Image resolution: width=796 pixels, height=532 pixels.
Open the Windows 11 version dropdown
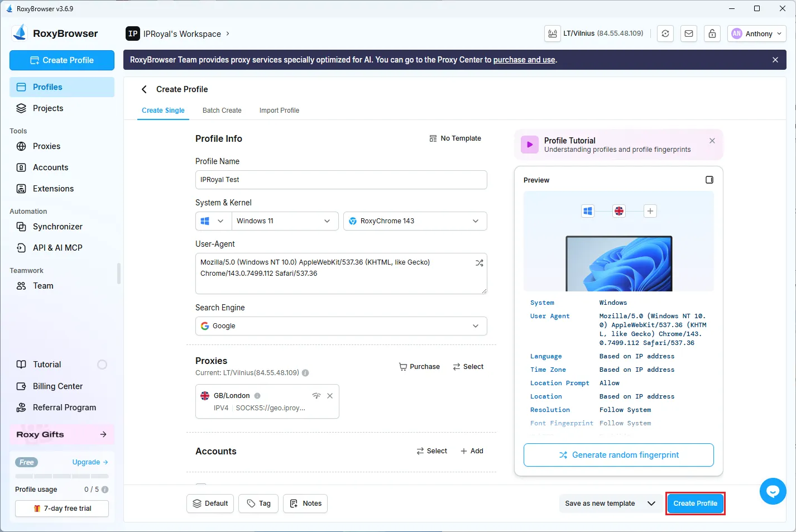(x=284, y=221)
